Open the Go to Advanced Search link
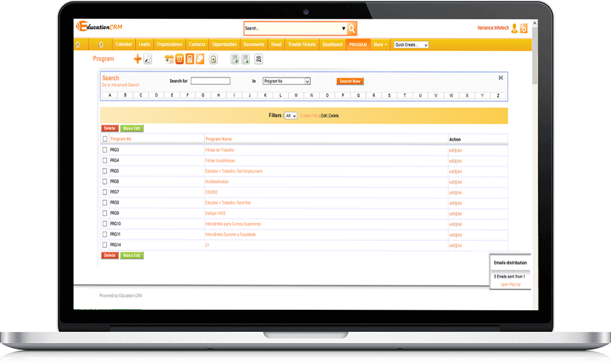The width and height of the screenshot is (611, 364). (x=120, y=85)
